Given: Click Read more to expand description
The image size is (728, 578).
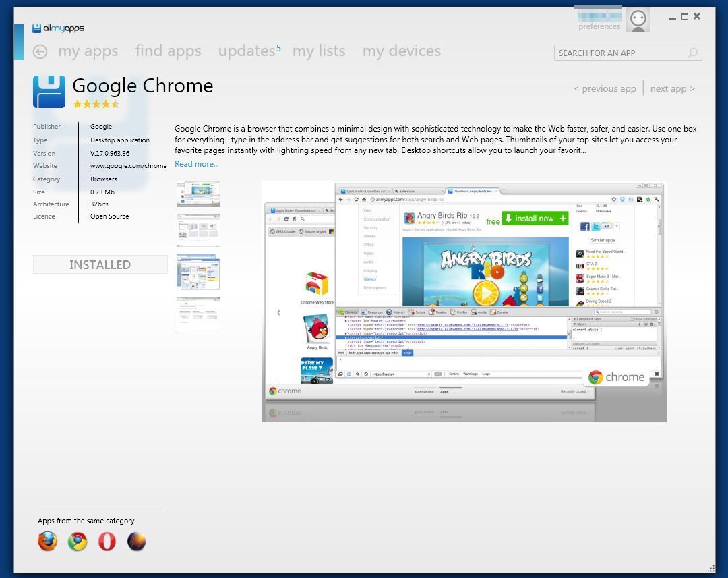Looking at the screenshot, I should [196, 164].
